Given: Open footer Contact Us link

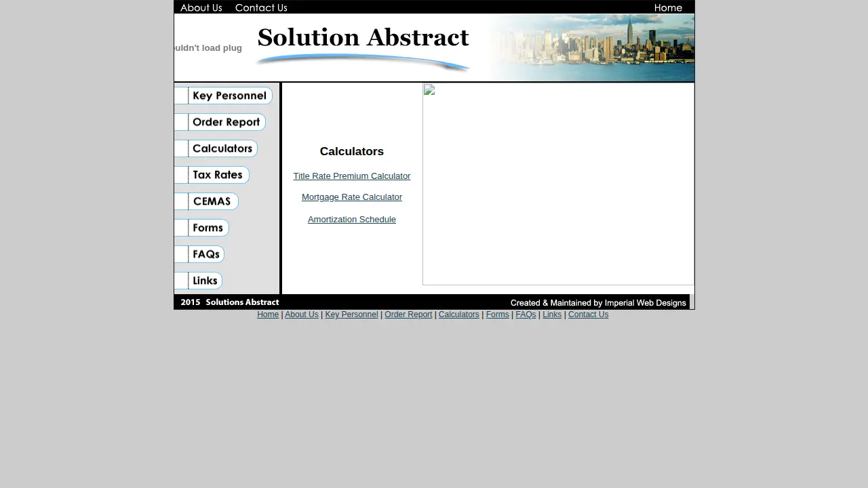Looking at the screenshot, I should coord(589,314).
